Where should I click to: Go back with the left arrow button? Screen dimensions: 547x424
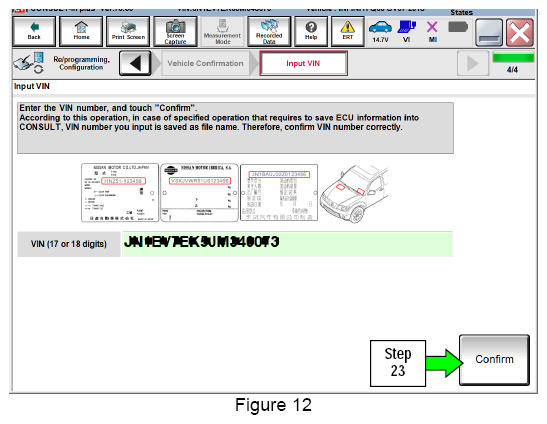pyautogui.click(x=135, y=63)
